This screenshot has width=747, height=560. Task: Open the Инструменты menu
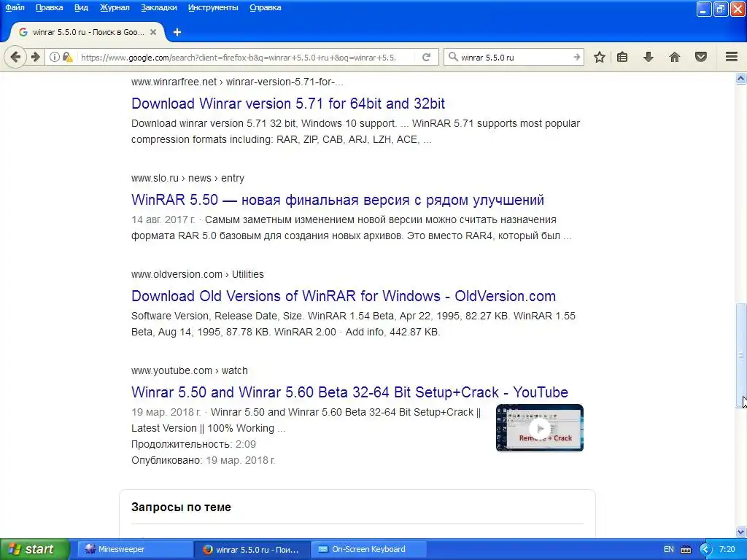pyautogui.click(x=213, y=7)
